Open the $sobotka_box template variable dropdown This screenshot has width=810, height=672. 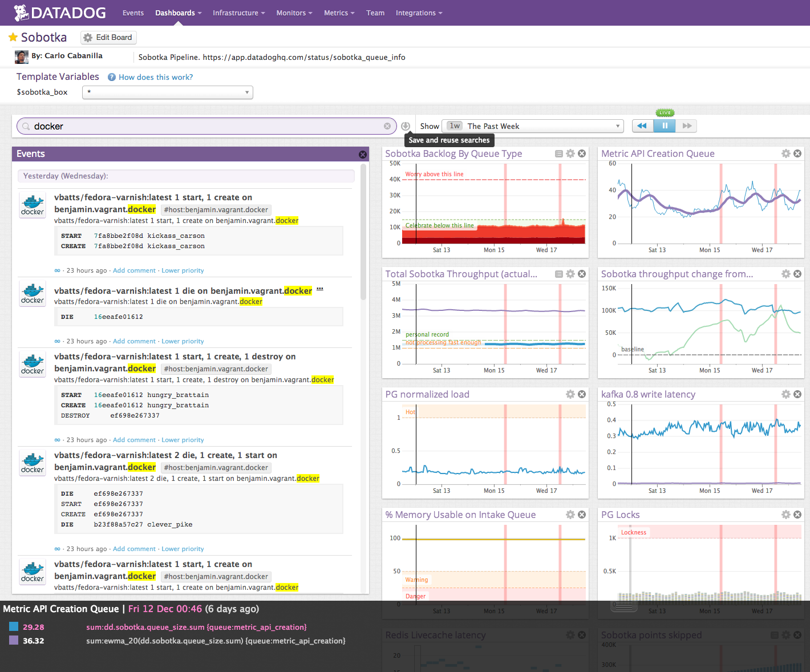pos(168,92)
